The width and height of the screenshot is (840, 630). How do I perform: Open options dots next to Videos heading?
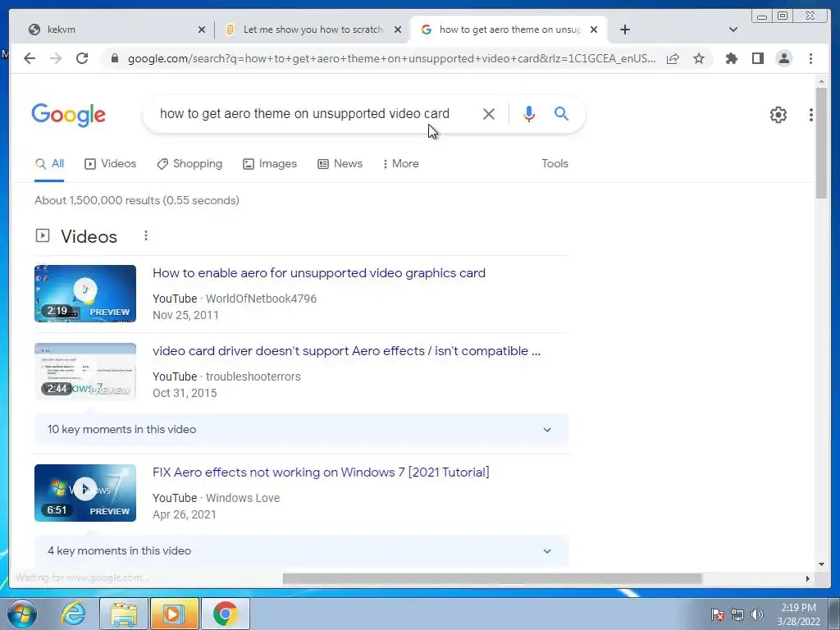(146, 235)
